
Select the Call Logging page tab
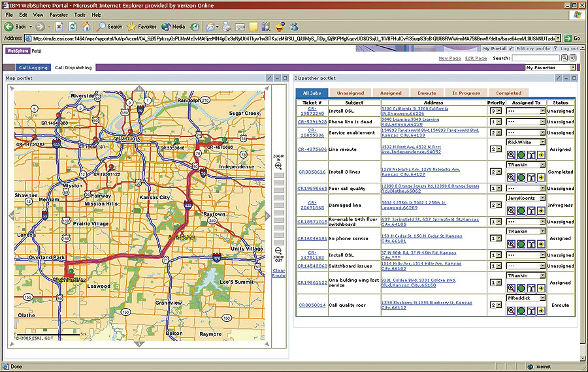(x=33, y=67)
